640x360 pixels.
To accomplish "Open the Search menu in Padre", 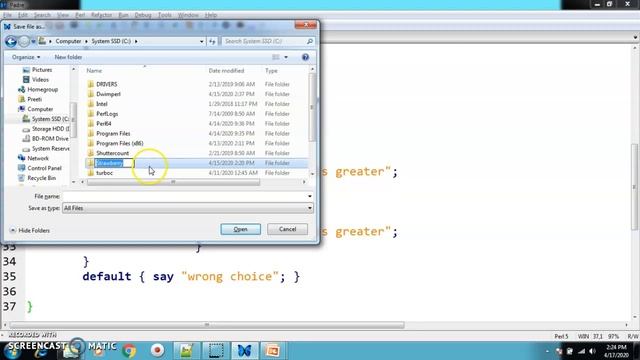I will (42, 15).
